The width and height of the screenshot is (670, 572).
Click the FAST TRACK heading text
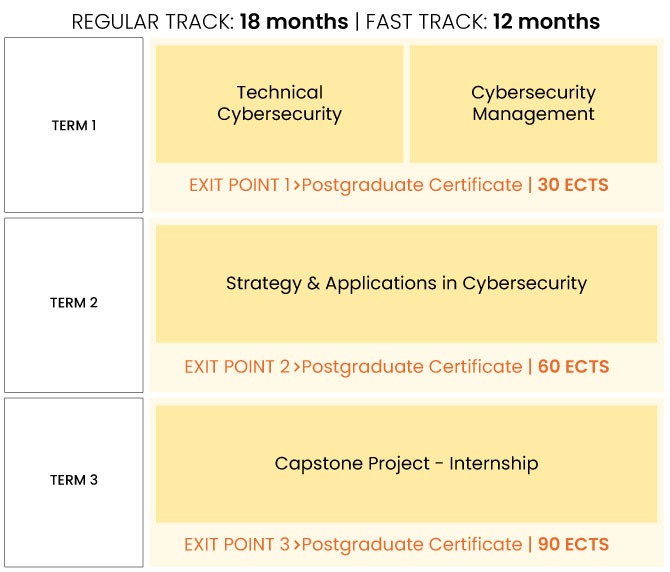[426, 22]
